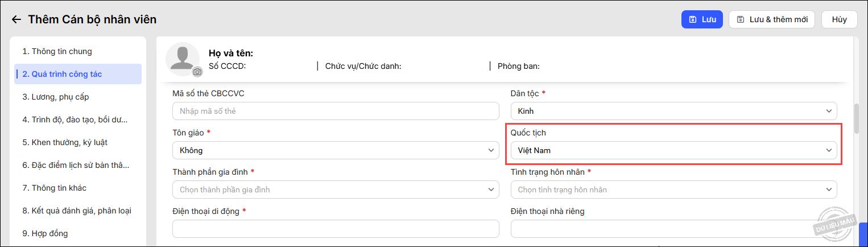The height and width of the screenshot is (247, 868).
Task: Click the camera icon on avatar
Action: [x=197, y=72]
